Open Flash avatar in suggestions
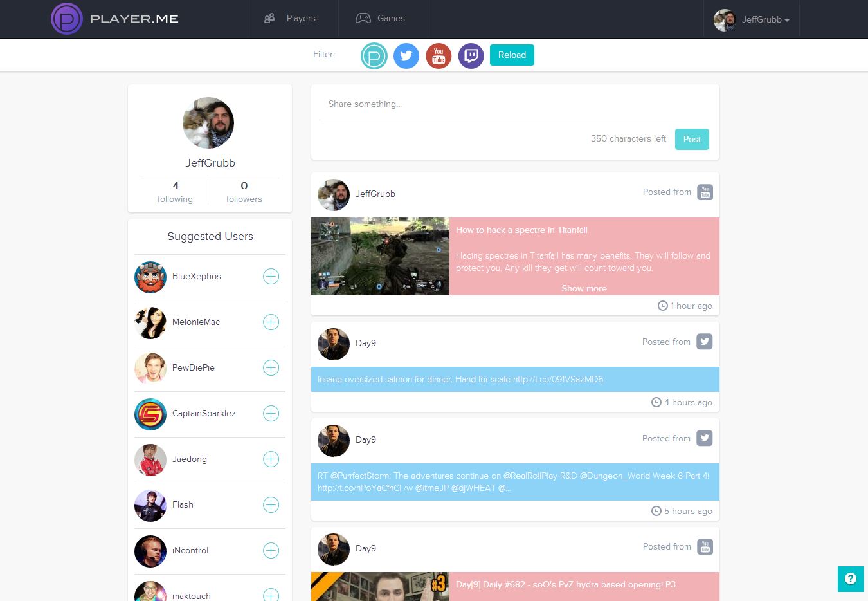The image size is (868, 601). (x=150, y=506)
